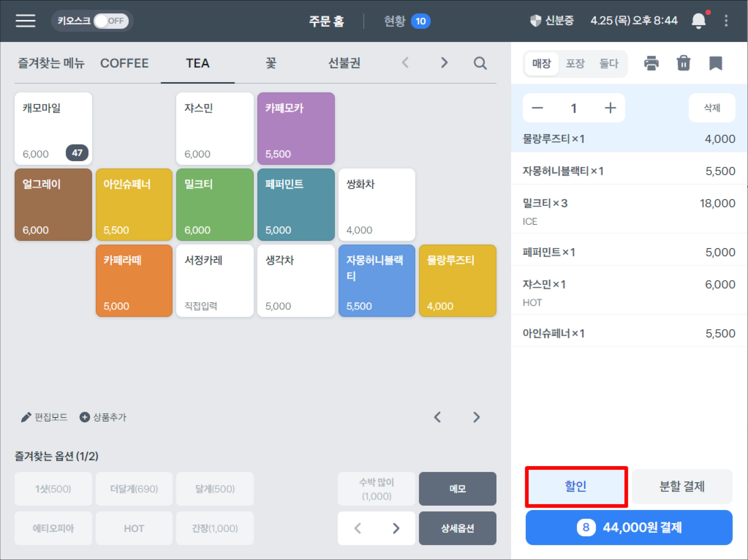Image resolution: width=748 pixels, height=560 pixels.
Task: Click the menu search magnifier icon
Action: tap(480, 63)
